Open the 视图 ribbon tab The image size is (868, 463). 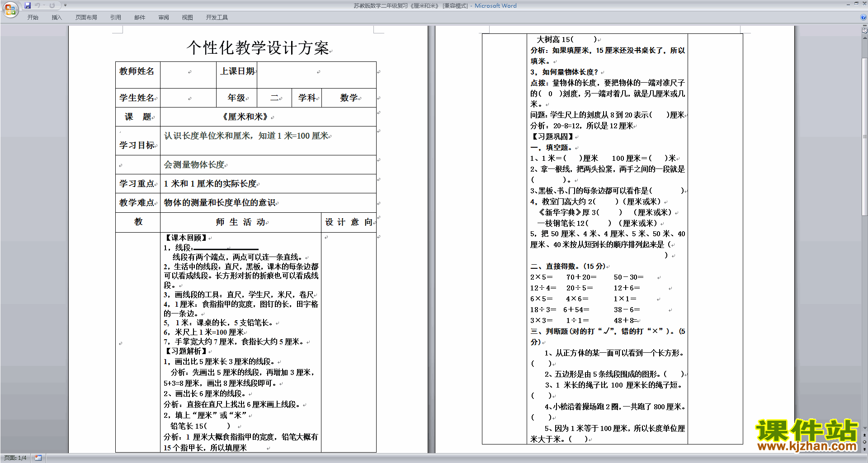pos(187,18)
